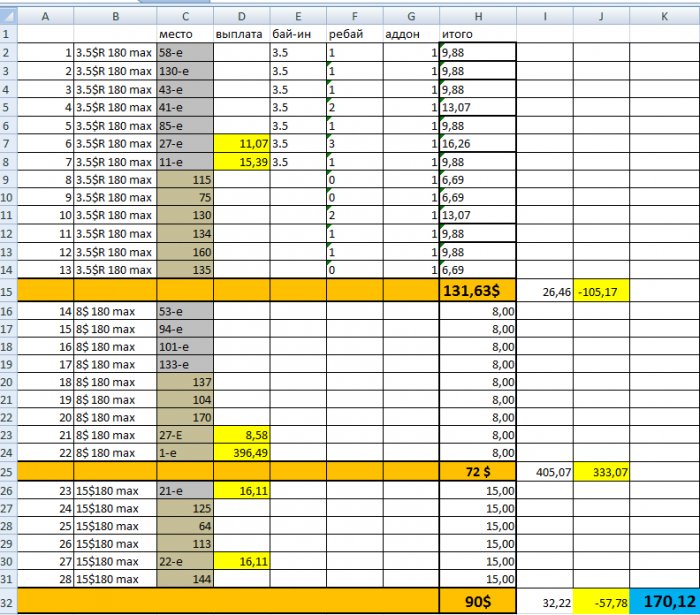Select the orange total cell 131,63$
The image size is (700, 615).
[x=478, y=291]
